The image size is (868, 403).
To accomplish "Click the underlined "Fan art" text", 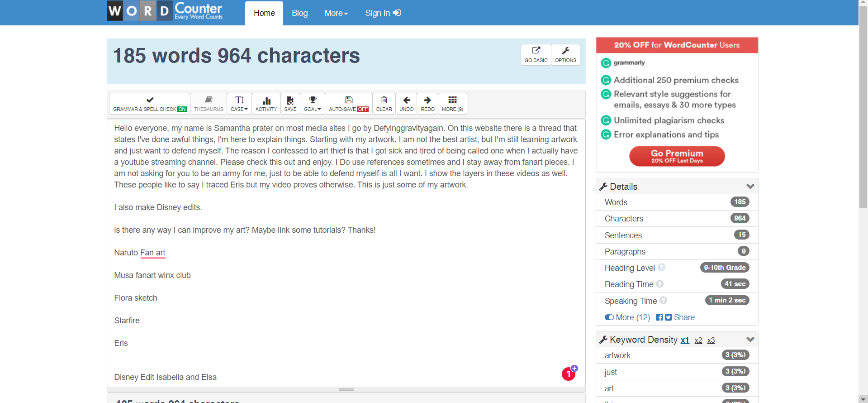I will pos(153,253).
